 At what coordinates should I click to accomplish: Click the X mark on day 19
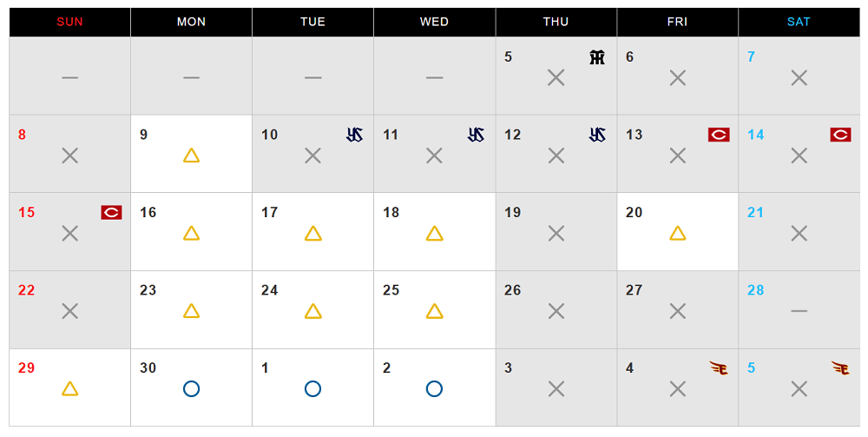(x=556, y=233)
